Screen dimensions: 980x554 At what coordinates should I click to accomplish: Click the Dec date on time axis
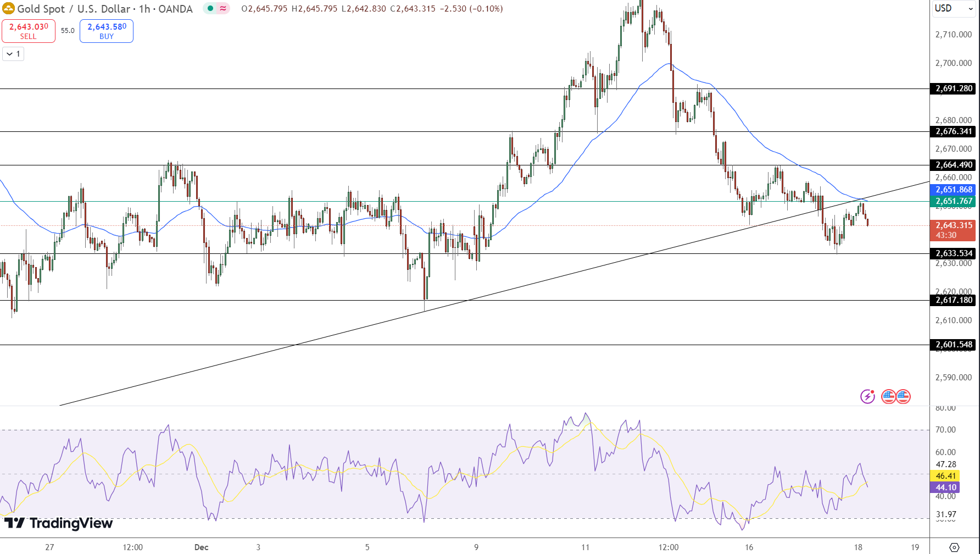[202, 547]
